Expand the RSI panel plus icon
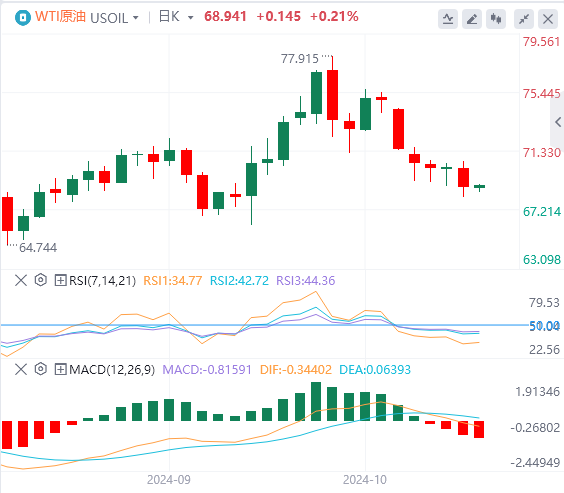 click(x=60, y=280)
